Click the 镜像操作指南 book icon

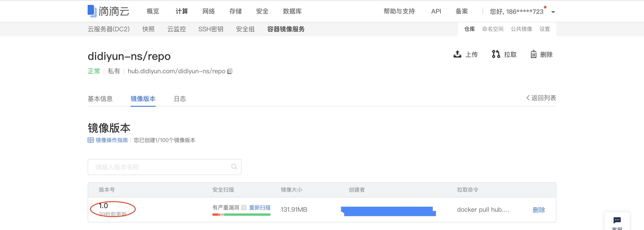(91, 140)
